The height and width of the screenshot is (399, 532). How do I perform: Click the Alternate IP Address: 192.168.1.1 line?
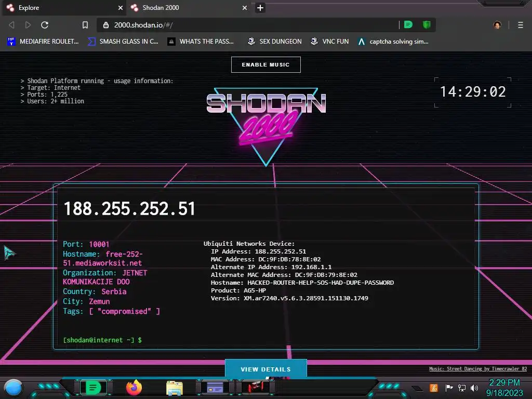271,267
